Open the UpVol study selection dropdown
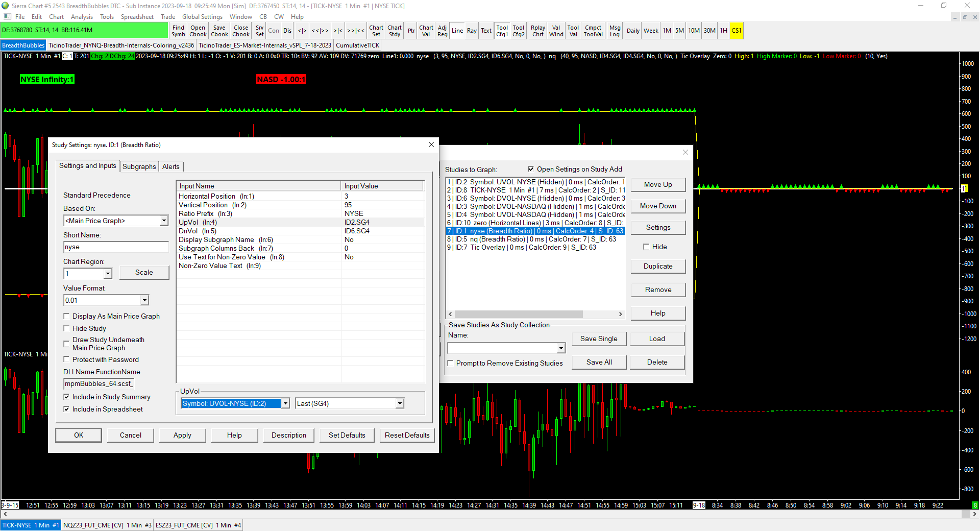Viewport: 980px width, 531px height. [285, 403]
